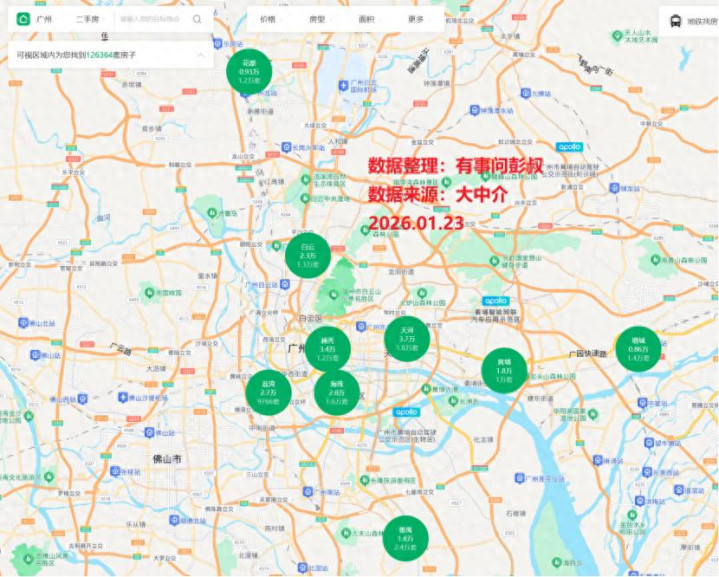719x577 pixels.
Task: Click the apollo badge near 黄埔智能网联示范区
Action: click(x=496, y=301)
